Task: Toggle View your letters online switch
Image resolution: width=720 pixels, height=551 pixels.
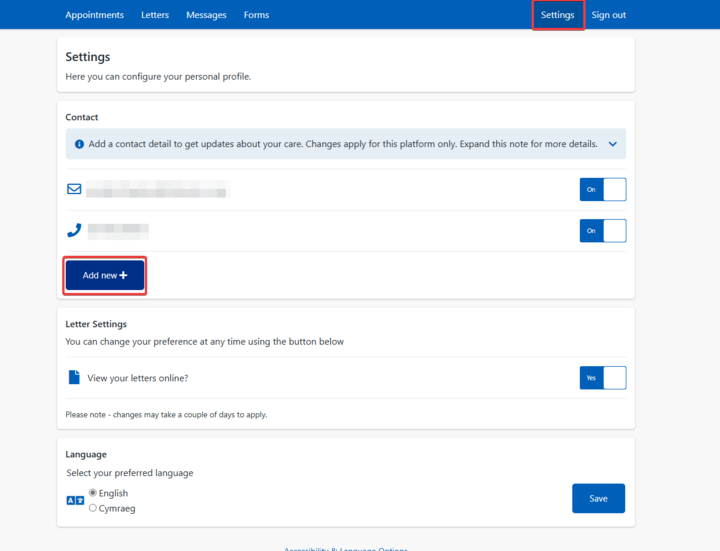Action: click(602, 378)
